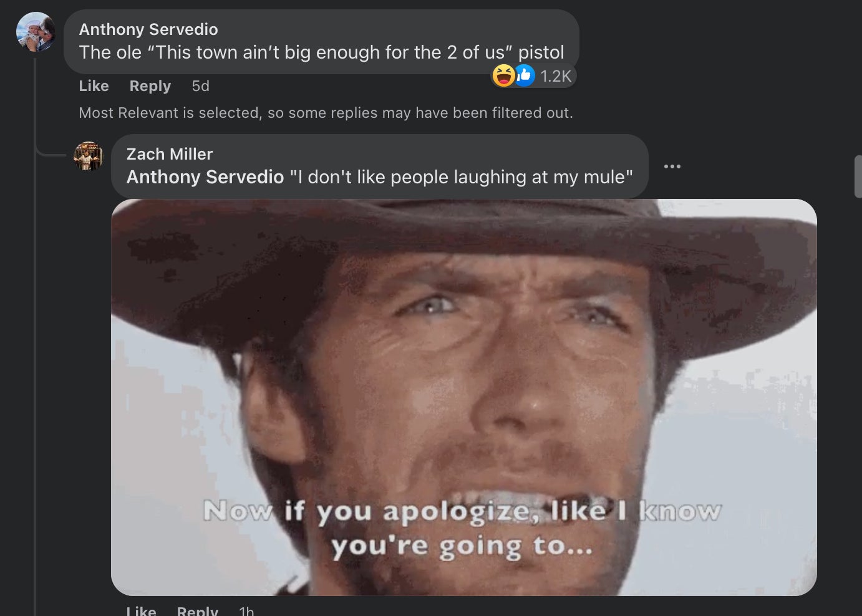Open the Most Relevant filter notice
862x616 pixels.
point(326,113)
